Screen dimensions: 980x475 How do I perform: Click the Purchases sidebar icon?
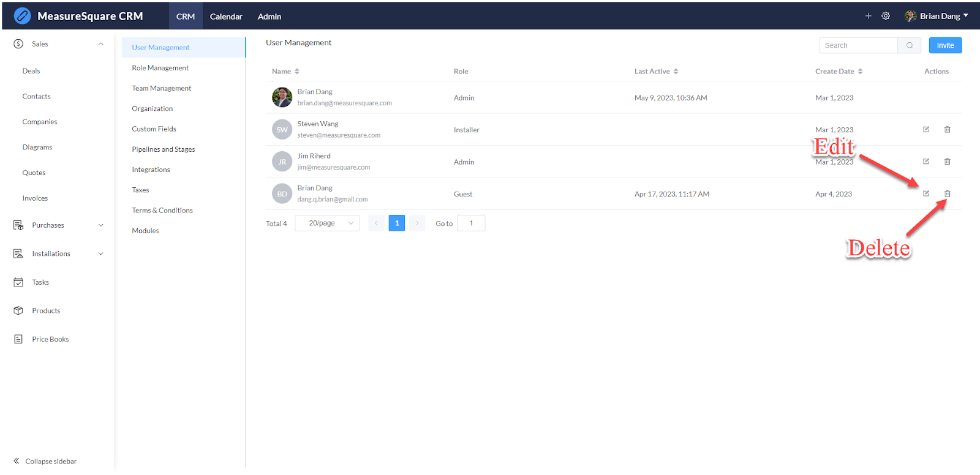click(18, 225)
